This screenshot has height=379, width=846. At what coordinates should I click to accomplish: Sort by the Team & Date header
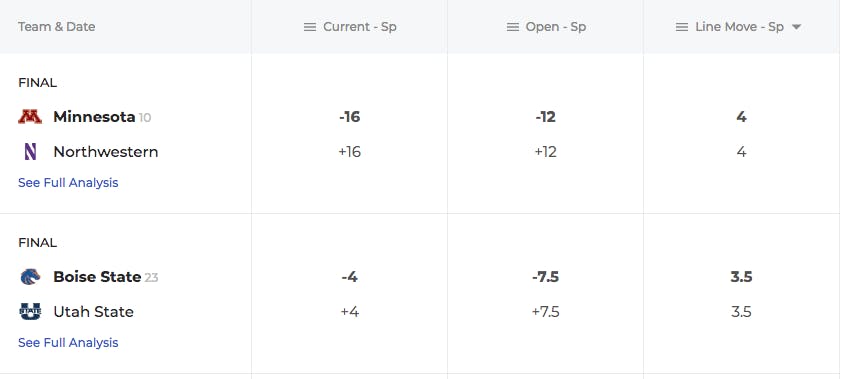(57, 27)
